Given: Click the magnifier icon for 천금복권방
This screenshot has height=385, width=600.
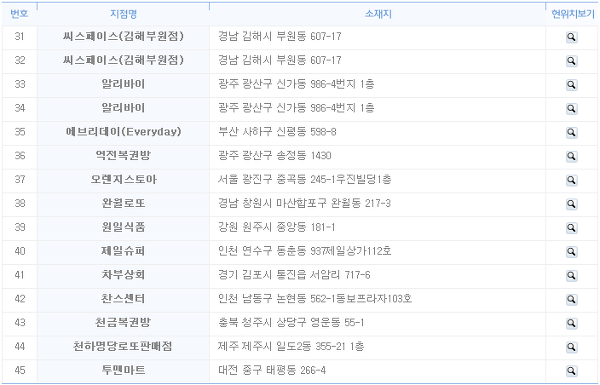Looking at the screenshot, I should 571,323.
